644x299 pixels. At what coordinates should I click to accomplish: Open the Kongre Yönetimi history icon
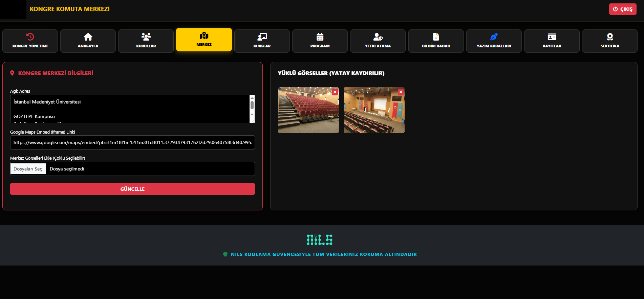(30, 37)
